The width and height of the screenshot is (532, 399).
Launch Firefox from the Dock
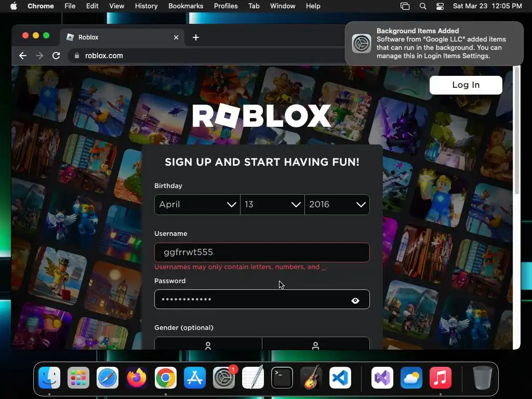coord(137,378)
